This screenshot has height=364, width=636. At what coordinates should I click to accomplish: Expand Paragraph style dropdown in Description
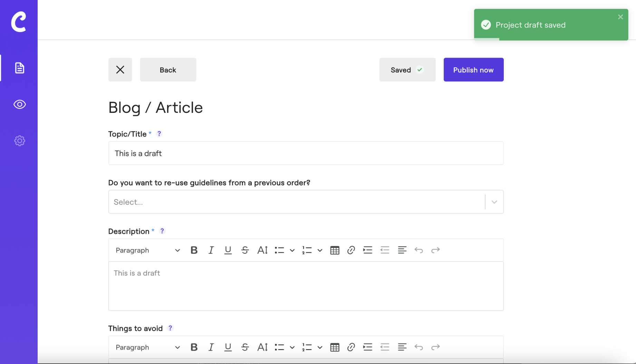(148, 250)
